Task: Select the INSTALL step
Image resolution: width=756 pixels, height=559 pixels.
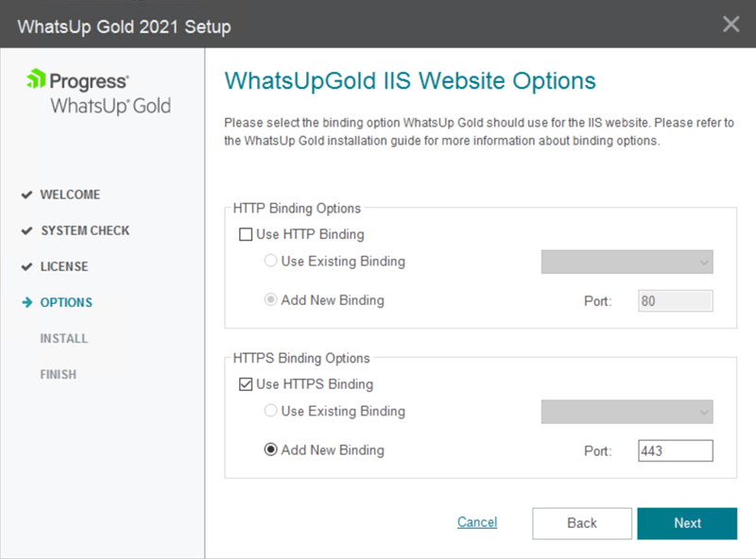Action: click(x=64, y=338)
